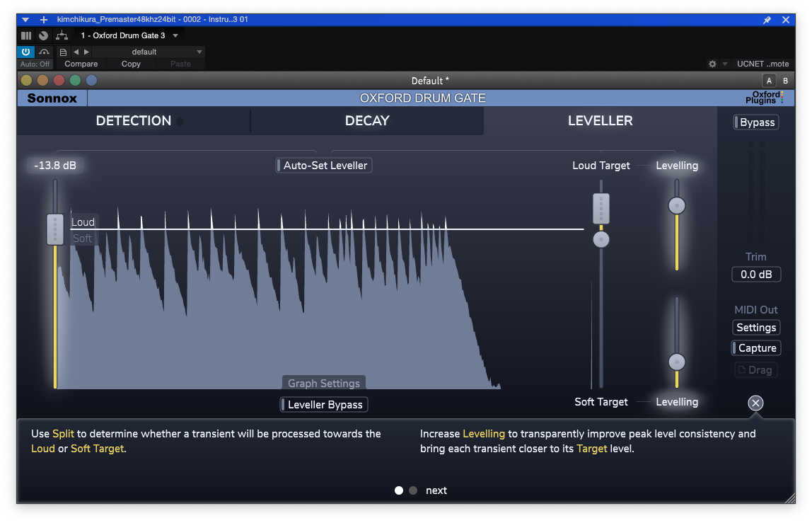Expand the arrow next to gear icon
Viewport: 812px width, 523px height.
(x=725, y=64)
